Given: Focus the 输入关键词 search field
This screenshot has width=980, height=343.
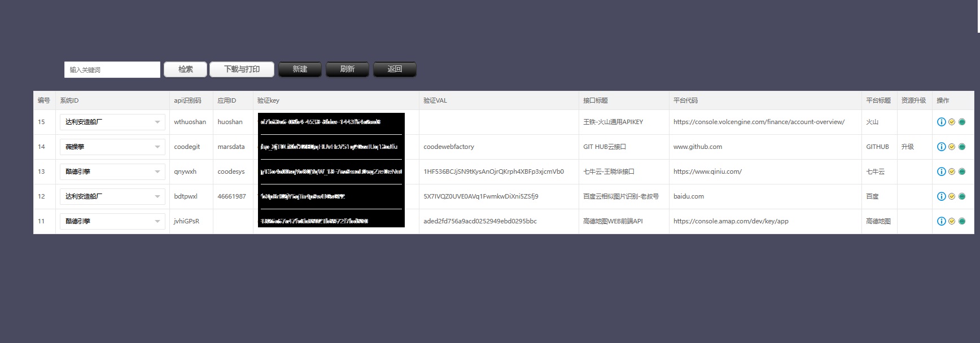Looking at the screenshot, I should [x=112, y=70].
